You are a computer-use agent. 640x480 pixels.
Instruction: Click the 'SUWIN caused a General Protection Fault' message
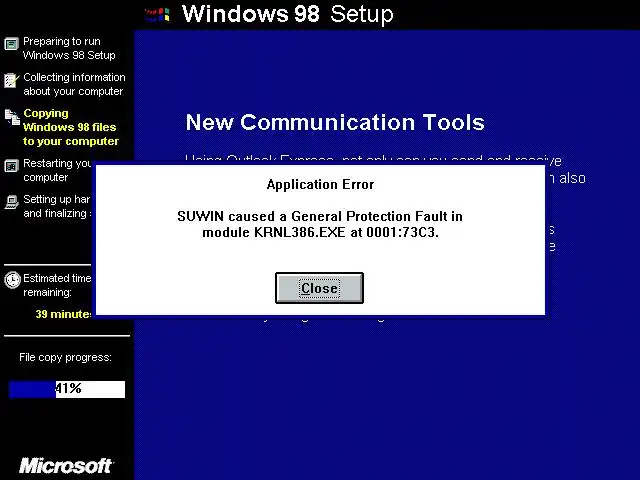coord(320,216)
